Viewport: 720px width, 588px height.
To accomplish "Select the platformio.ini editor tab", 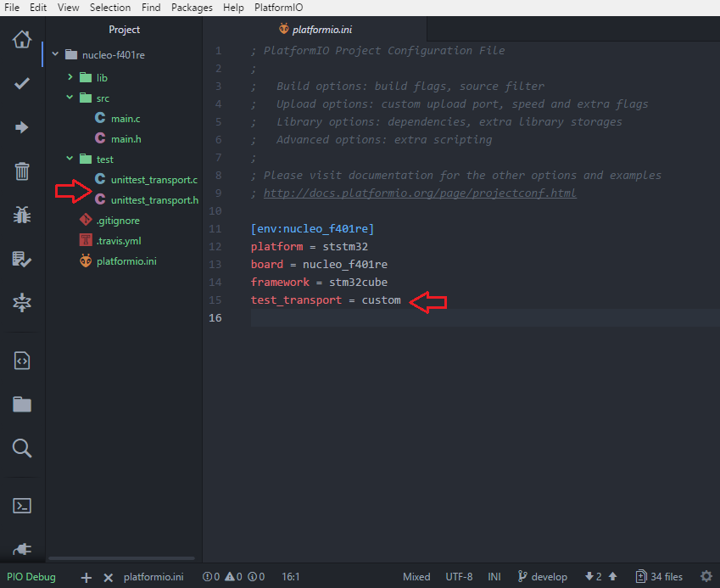I will pyautogui.click(x=315, y=30).
